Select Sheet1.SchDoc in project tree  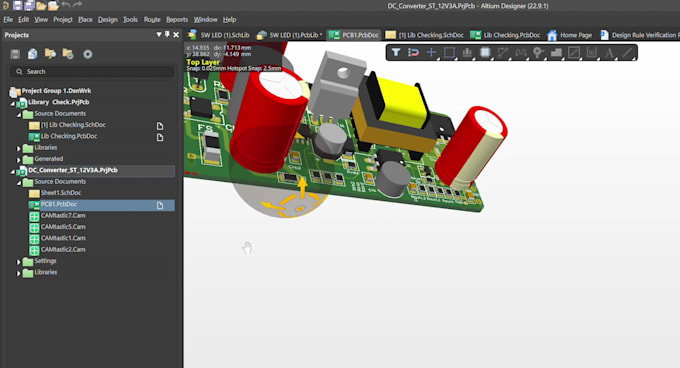[x=61, y=193]
